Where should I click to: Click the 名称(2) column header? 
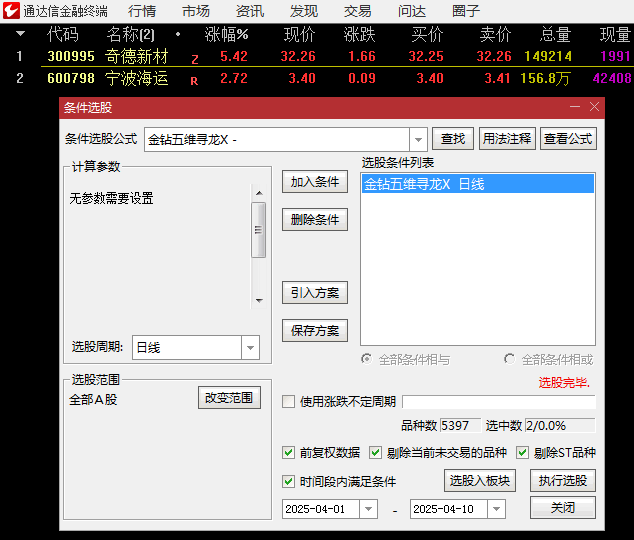131,34
